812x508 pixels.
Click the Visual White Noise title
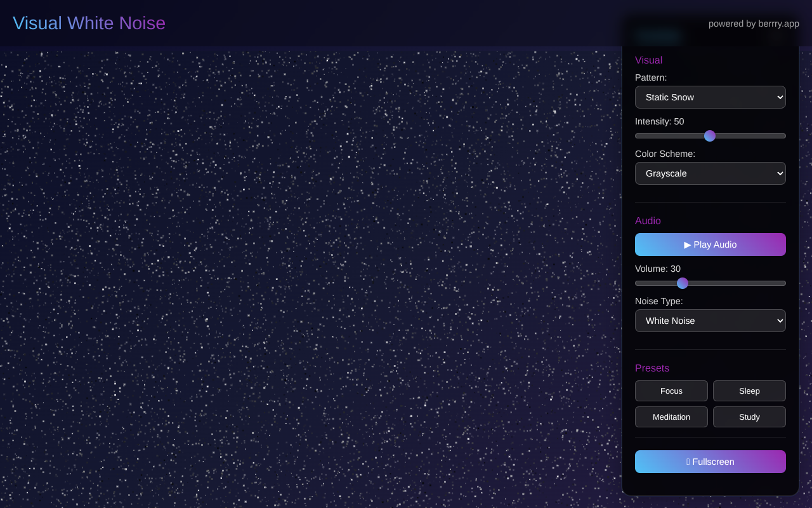click(x=89, y=23)
